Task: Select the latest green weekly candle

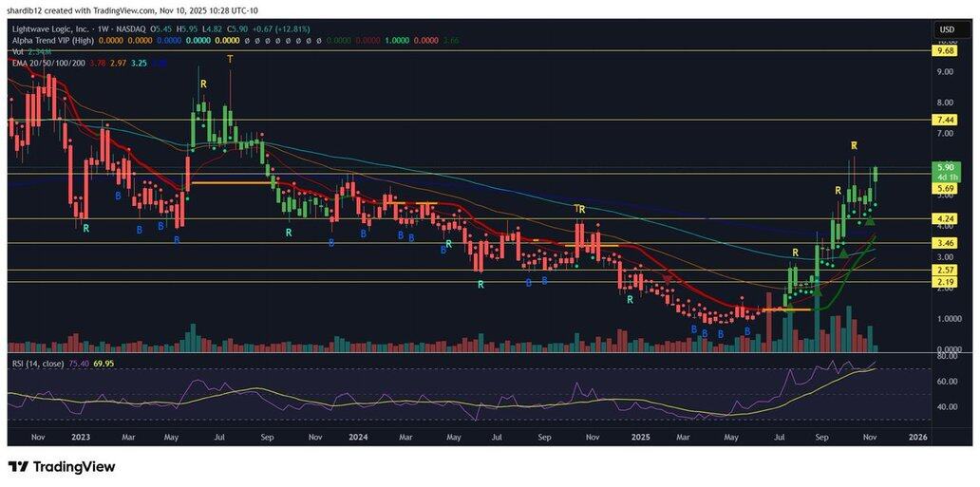Action: pos(875,174)
